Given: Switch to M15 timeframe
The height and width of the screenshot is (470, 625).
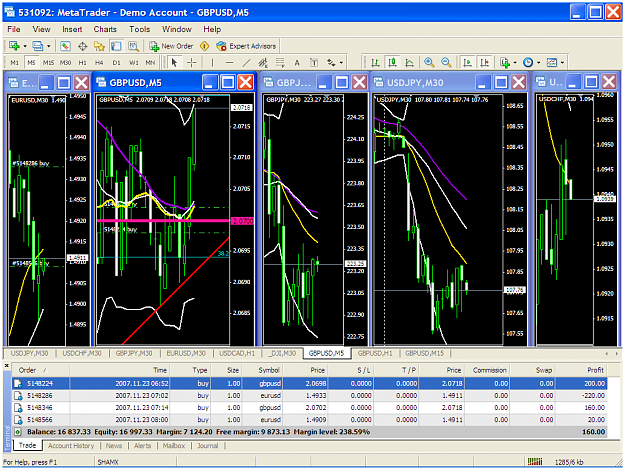Looking at the screenshot, I should point(48,63).
